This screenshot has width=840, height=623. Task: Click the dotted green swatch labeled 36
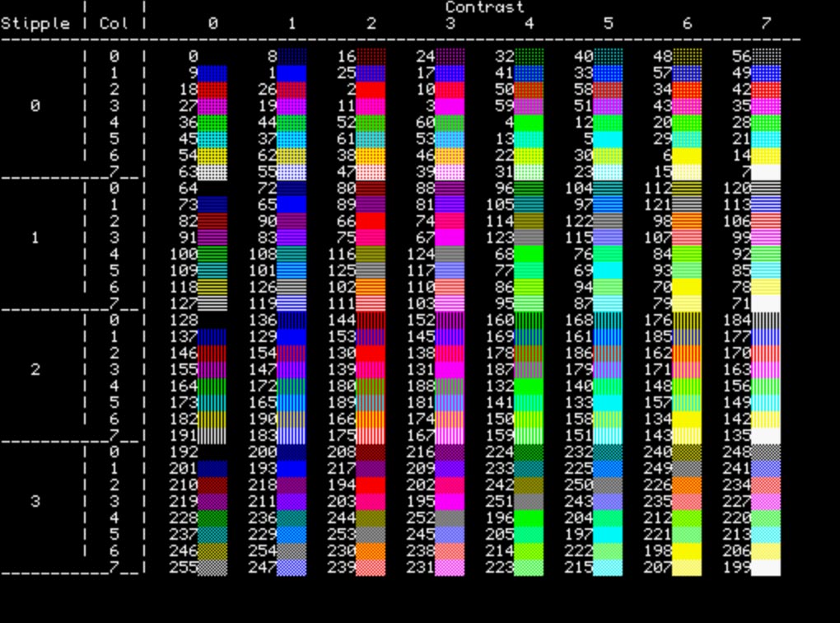pyautogui.click(x=212, y=123)
